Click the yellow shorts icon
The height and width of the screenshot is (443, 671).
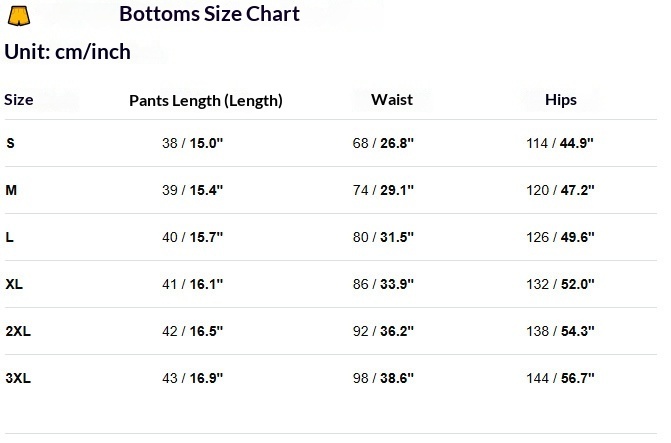pyautogui.click(x=19, y=15)
